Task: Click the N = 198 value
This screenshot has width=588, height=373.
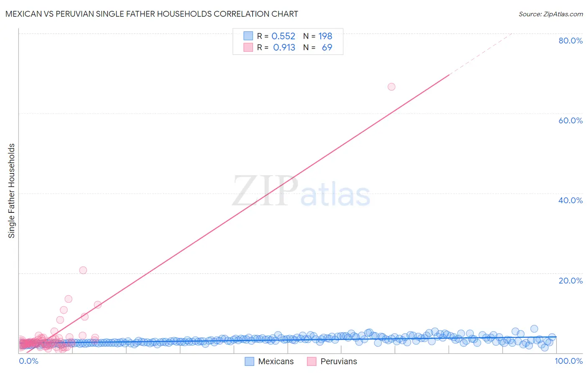Action: coord(325,36)
